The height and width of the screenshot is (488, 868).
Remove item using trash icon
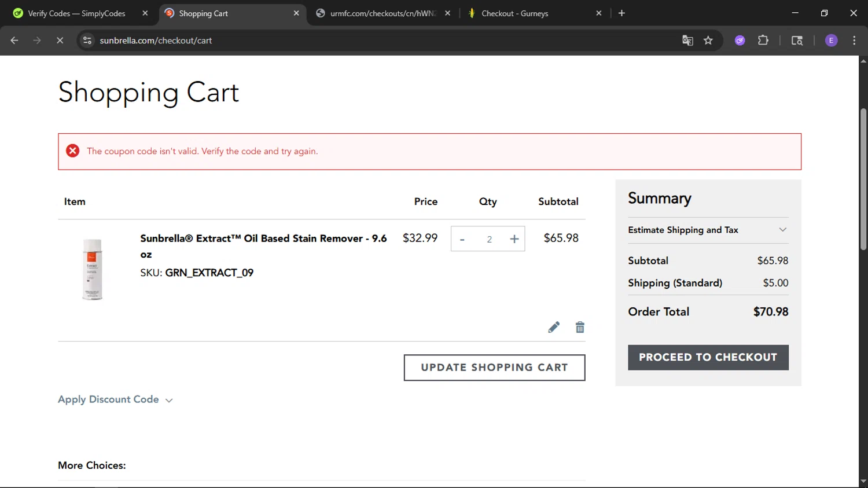click(x=580, y=328)
